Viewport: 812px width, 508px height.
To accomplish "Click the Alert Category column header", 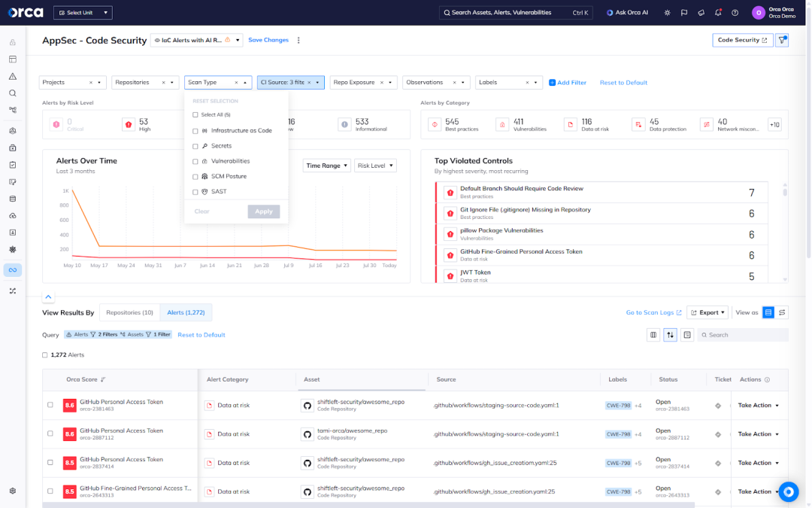I will tap(227, 379).
